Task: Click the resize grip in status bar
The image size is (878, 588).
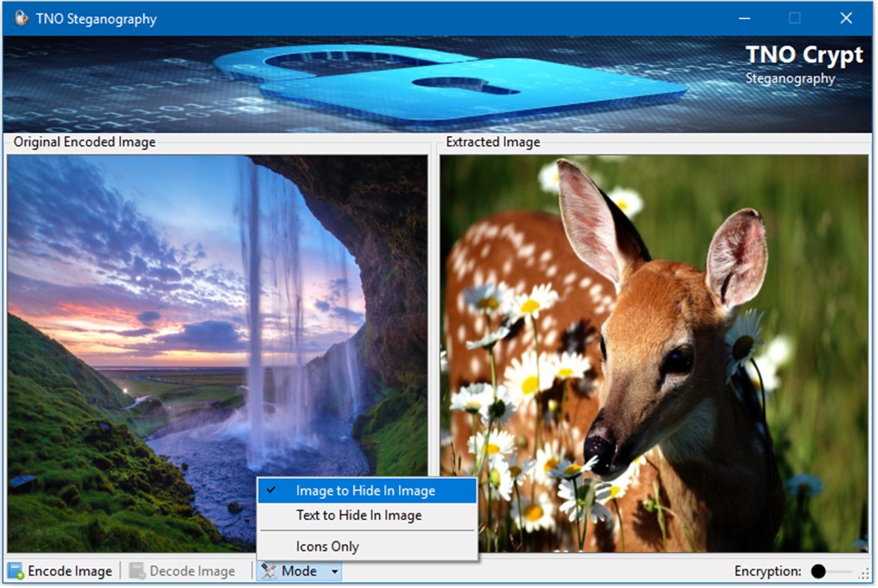Action: (x=865, y=574)
